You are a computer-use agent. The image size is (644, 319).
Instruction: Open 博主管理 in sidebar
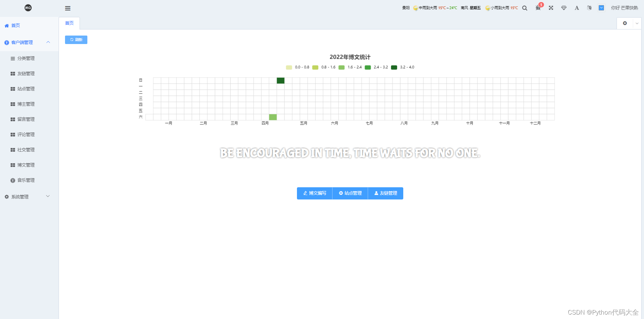point(29,104)
